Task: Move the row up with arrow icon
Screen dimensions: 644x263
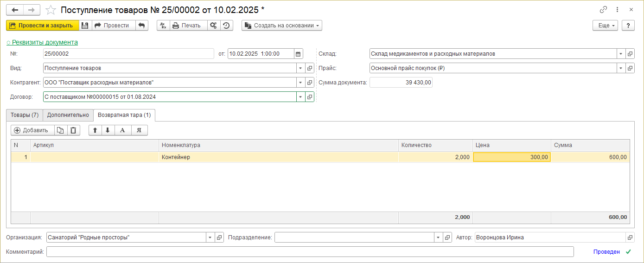Action: click(95, 130)
